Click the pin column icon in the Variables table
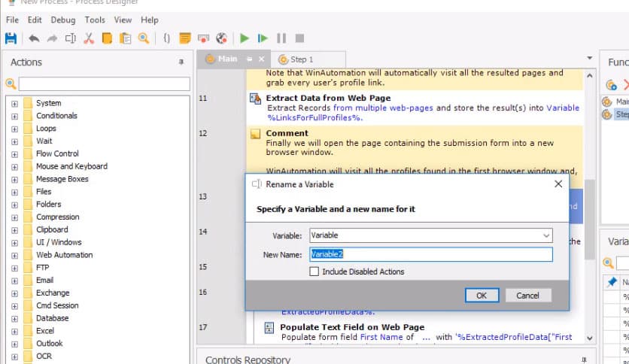The image size is (629, 364). point(612,282)
